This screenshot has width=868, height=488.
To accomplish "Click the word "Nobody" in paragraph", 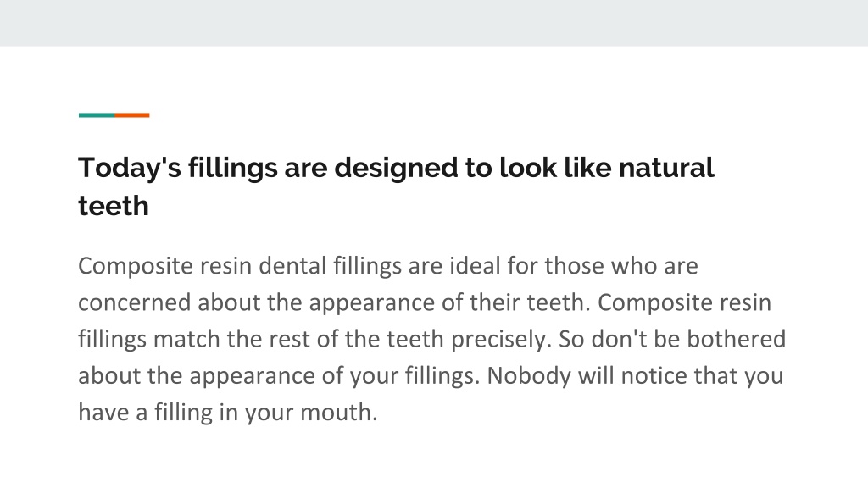I will (529, 375).
